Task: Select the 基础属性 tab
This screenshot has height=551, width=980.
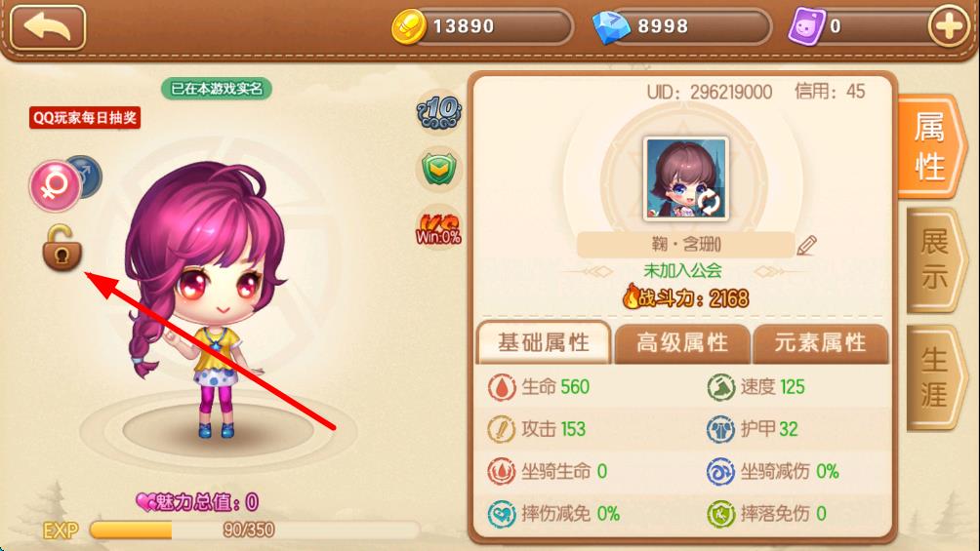Action: point(544,342)
